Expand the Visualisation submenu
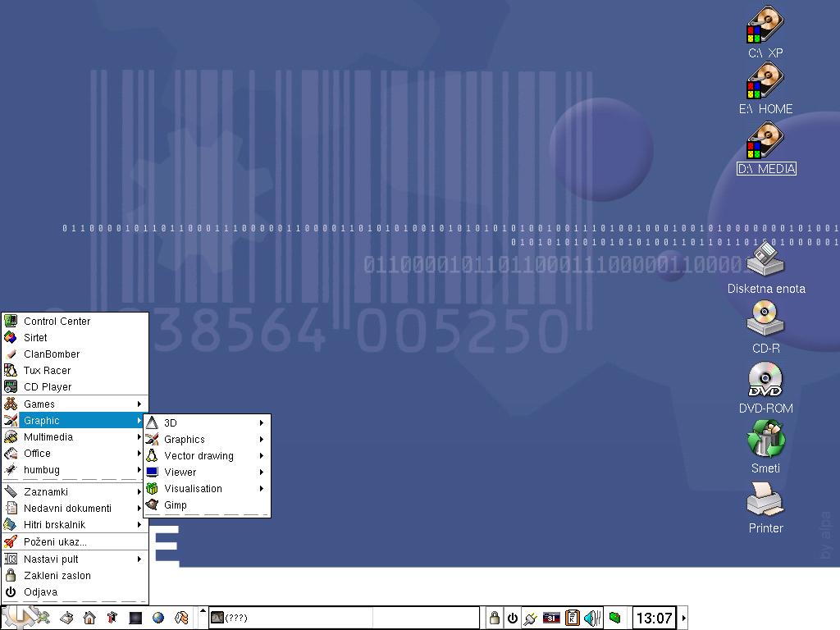 pos(208,489)
